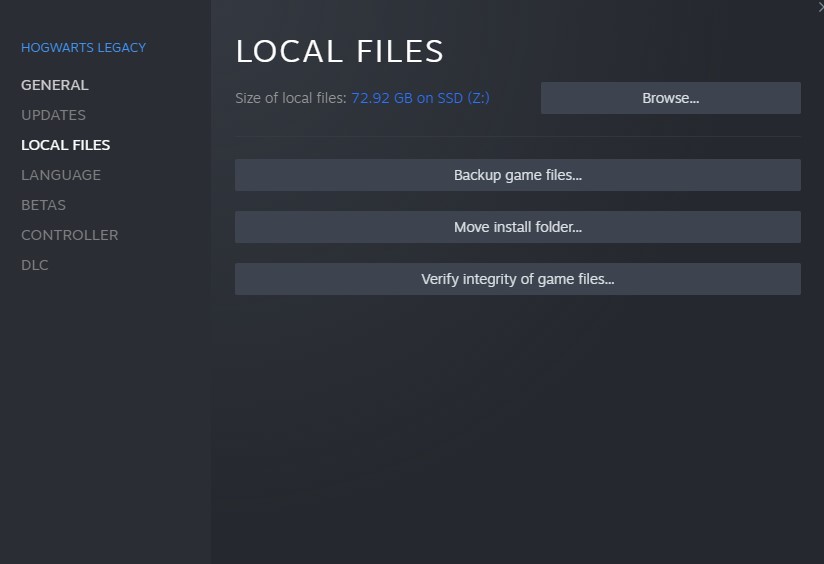Image resolution: width=824 pixels, height=564 pixels.
Task: Switch to the DLC section
Action: click(x=35, y=265)
